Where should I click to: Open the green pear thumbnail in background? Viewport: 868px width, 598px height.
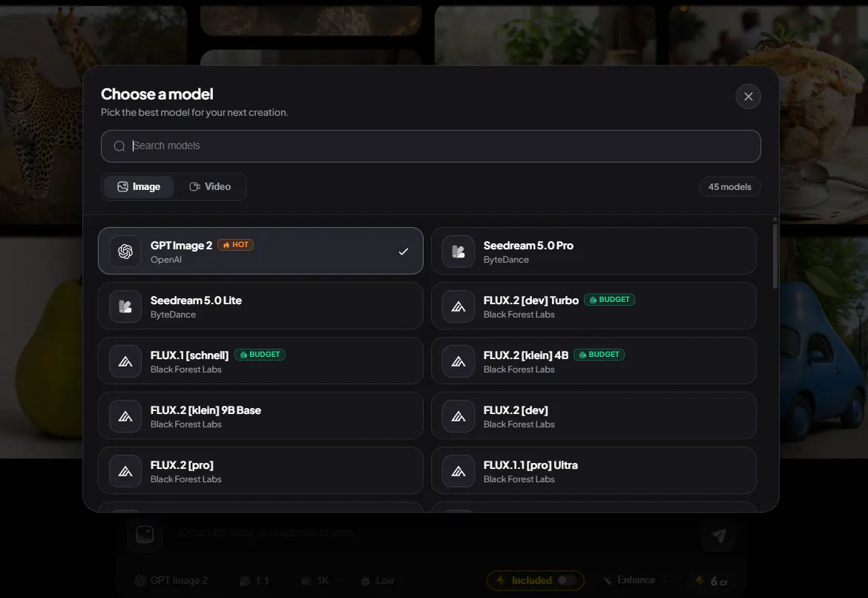click(42, 348)
